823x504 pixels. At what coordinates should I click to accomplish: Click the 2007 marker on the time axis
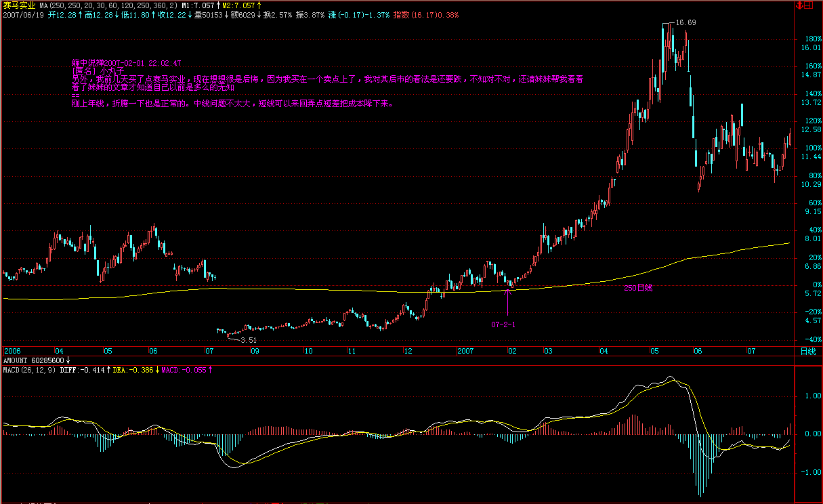pyautogui.click(x=465, y=351)
